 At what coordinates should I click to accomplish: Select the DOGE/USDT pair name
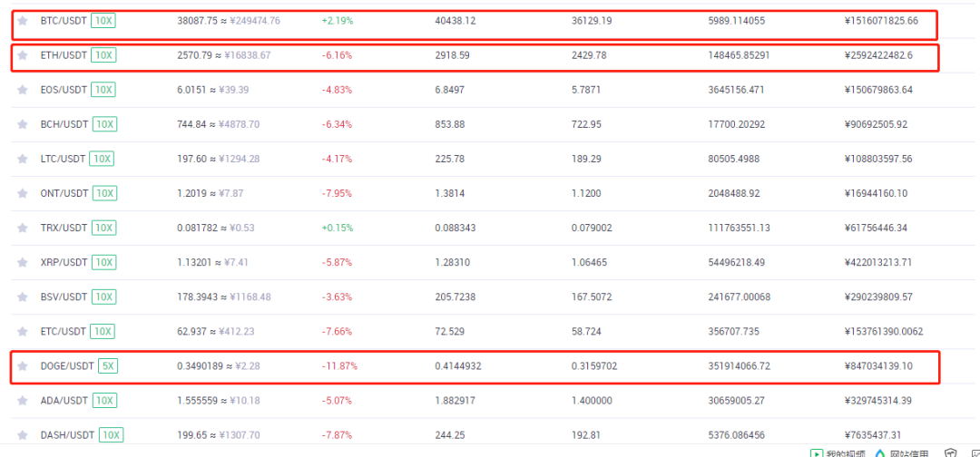[66, 365]
